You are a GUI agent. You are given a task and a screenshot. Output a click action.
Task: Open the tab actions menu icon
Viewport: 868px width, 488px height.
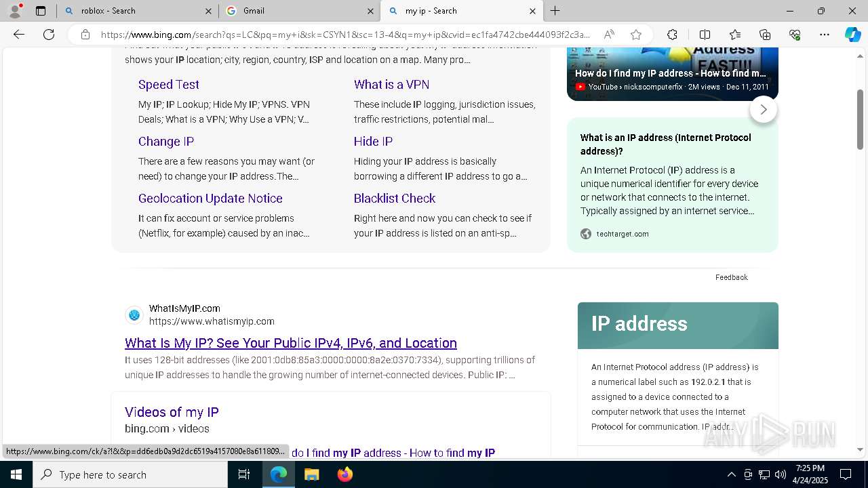(41, 11)
